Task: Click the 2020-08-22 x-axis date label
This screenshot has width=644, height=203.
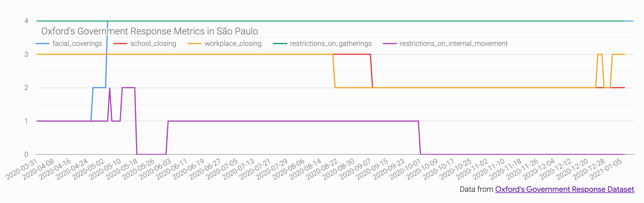Action: [x=322, y=169]
